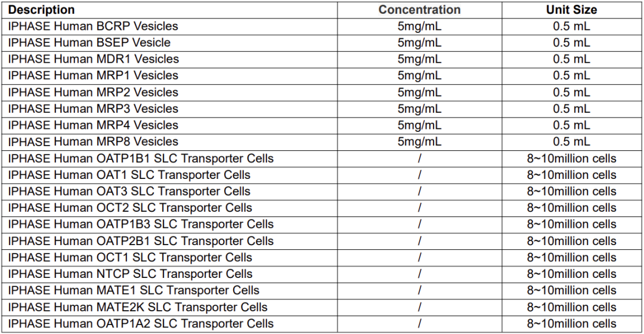Select IPHASE Human BSEP Vesicle text

[89, 43]
